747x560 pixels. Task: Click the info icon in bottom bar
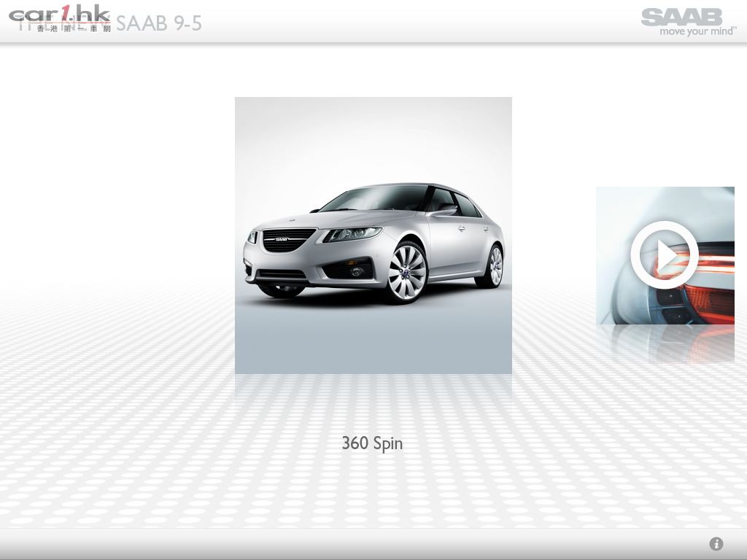coord(716,544)
